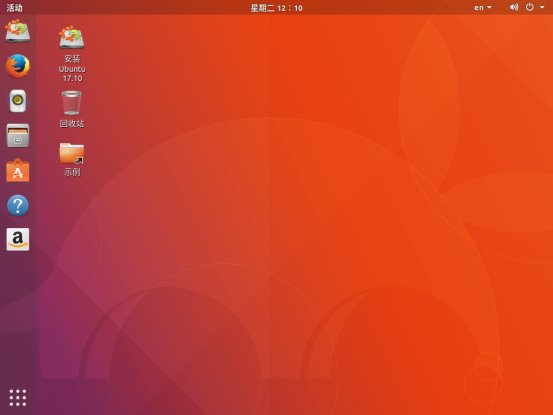553x415 pixels.
Task: Show applications grid at dock bottom
Action: point(18,398)
